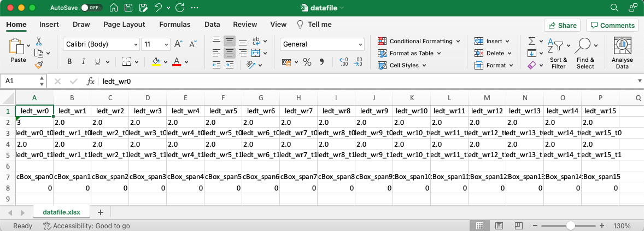Click Increase Decimal icon
644x231 pixels.
click(x=344, y=62)
